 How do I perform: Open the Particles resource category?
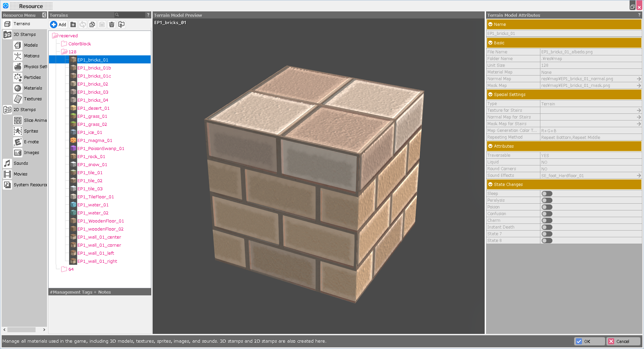[x=32, y=78]
